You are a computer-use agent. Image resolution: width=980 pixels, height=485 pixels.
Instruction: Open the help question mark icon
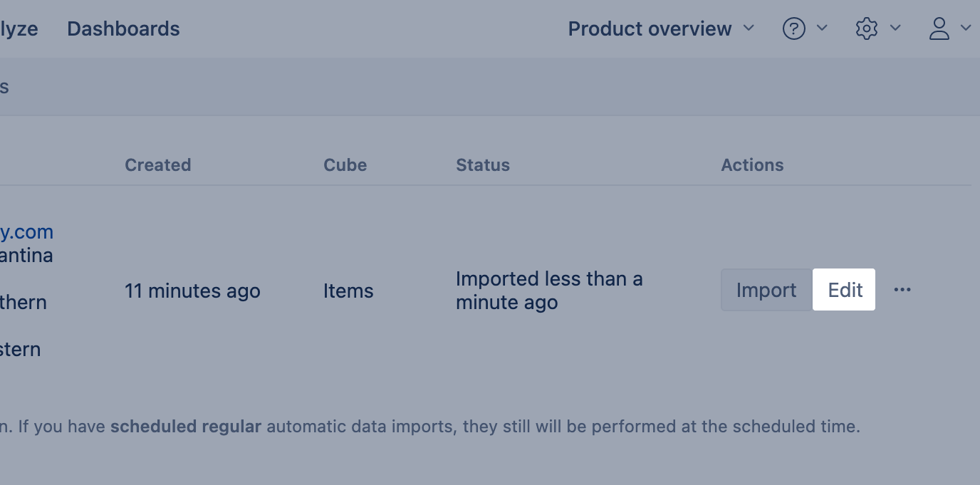click(x=793, y=28)
